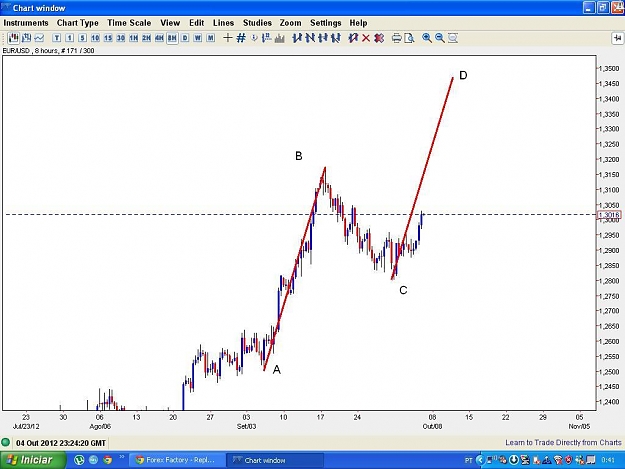Switch to candlestick chart type
The height and width of the screenshot is (469, 625).
coord(14,38)
